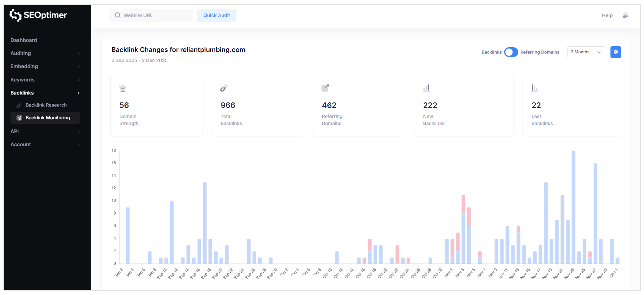
Task: Open chart settings with the blue gear button
Action: click(615, 52)
